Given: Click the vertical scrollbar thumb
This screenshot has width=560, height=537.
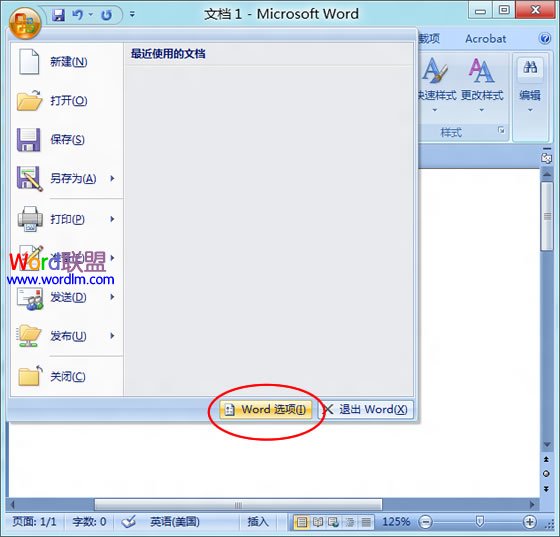Looking at the screenshot, I should tap(547, 216).
